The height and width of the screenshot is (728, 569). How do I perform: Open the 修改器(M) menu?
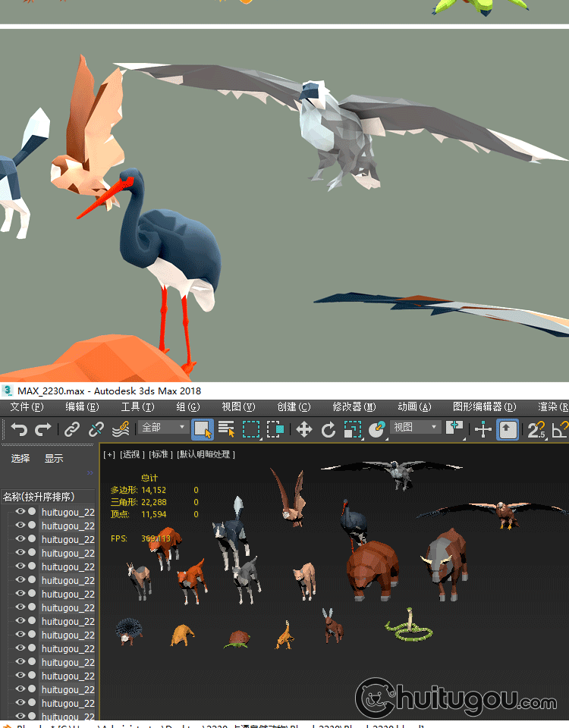tap(354, 407)
